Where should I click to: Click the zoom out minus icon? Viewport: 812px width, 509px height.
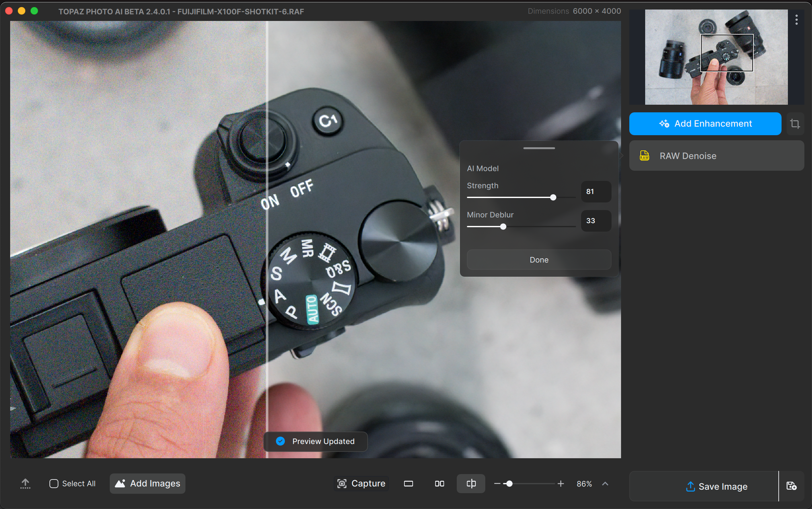(497, 484)
